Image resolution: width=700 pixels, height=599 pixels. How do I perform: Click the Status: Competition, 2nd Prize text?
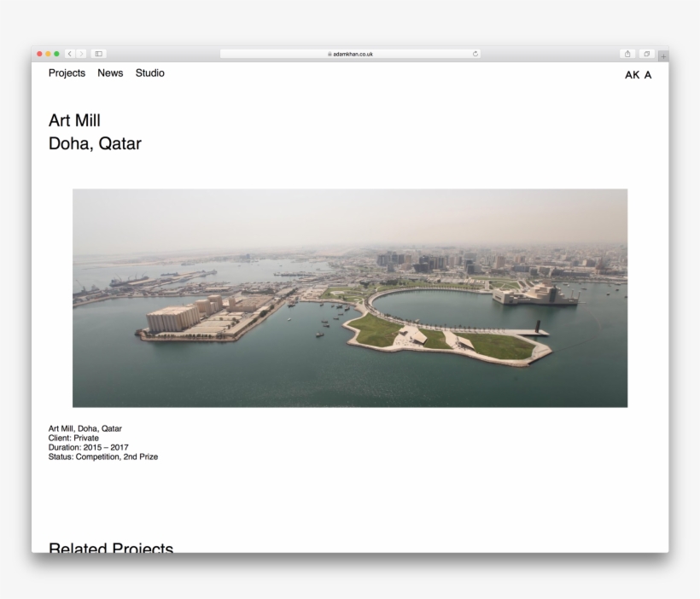tap(103, 457)
